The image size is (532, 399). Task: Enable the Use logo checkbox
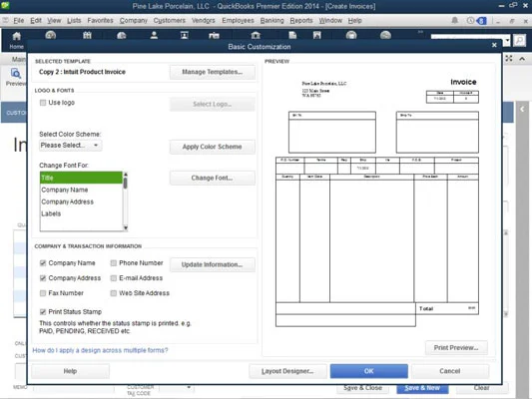pos(43,103)
